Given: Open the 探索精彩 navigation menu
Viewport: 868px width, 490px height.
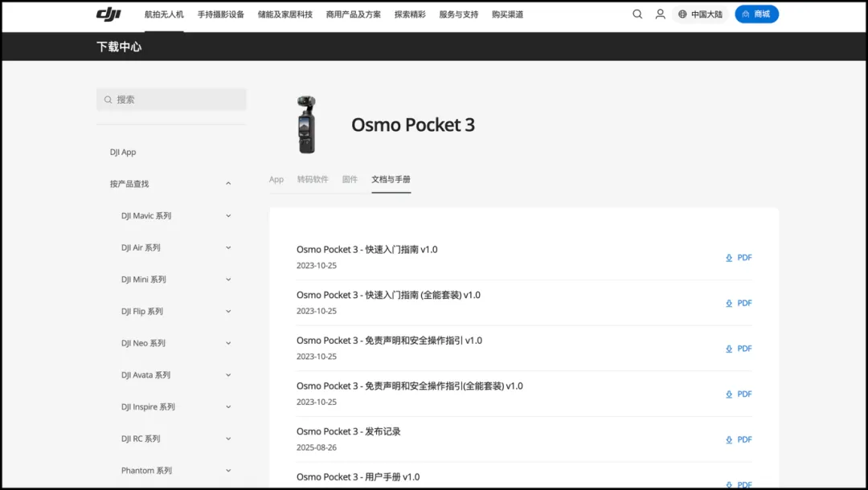Looking at the screenshot, I should pos(410,14).
